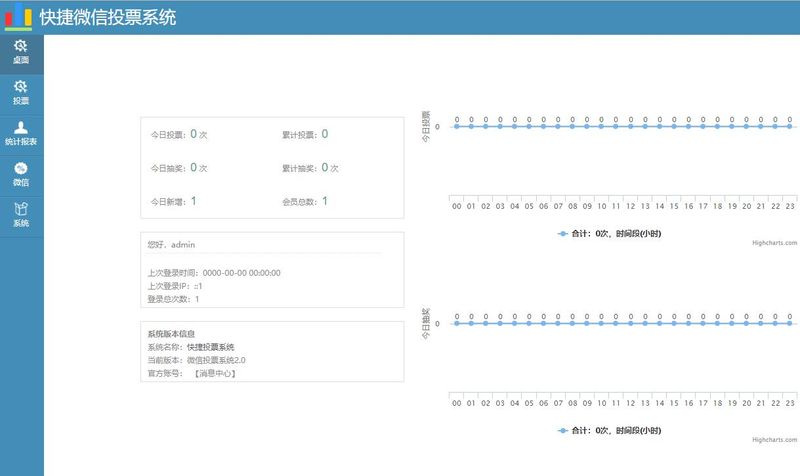This screenshot has width=800, height=476.
Task: Click the 今日新增 value 1
Action: point(194,201)
